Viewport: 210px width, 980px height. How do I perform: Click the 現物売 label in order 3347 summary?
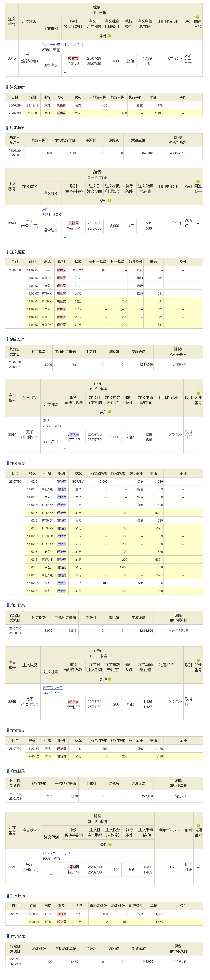coord(74,435)
